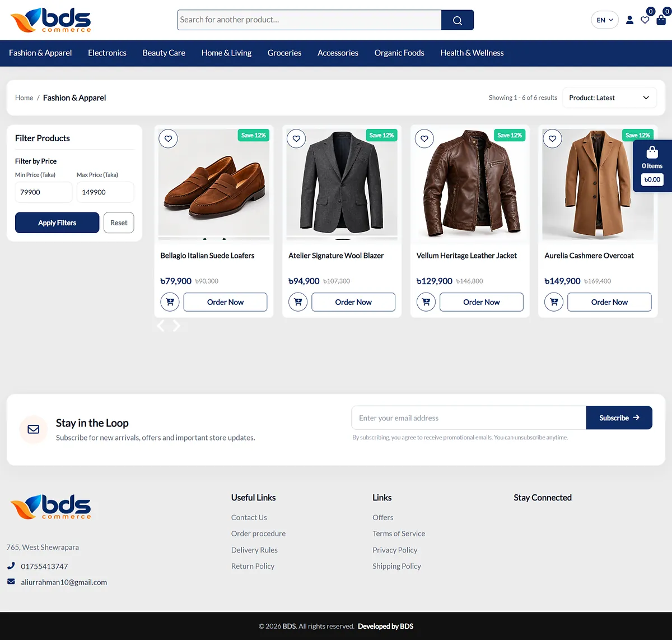Click Developed by BDS link
The image size is (672, 640).
tap(386, 626)
